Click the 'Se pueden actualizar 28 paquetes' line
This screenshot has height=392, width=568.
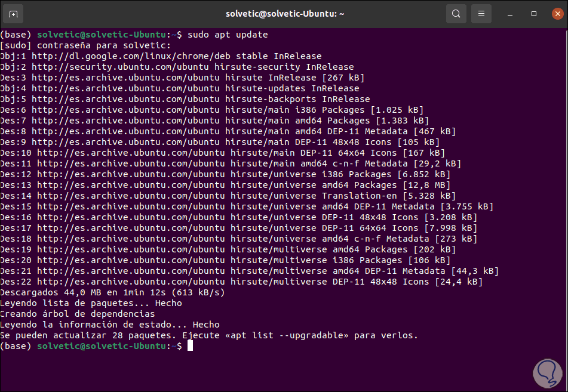click(209, 335)
